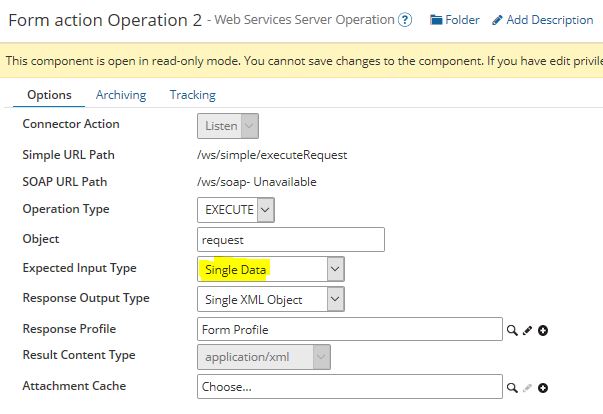Image resolution: width=603 pixels, height=414 pixels.
Task: Click the Folder icon in header
Action: coord(435,20)
